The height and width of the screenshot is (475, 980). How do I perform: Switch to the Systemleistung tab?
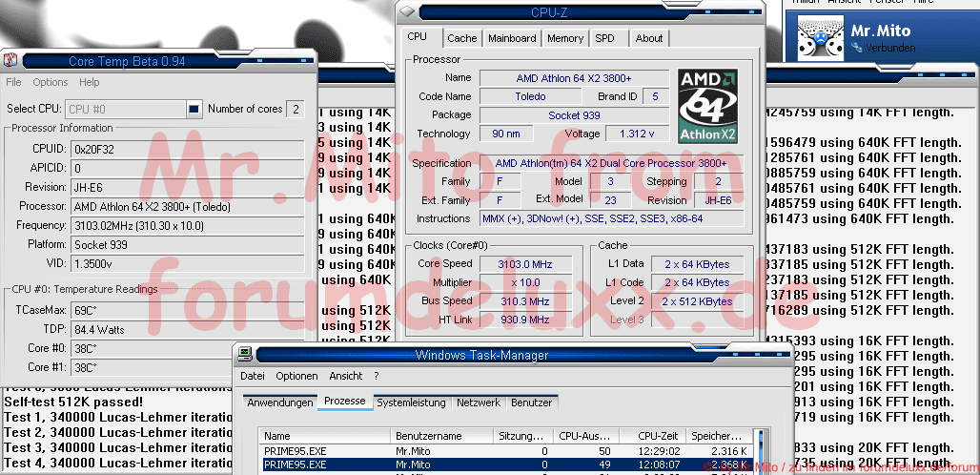(411, 403)
